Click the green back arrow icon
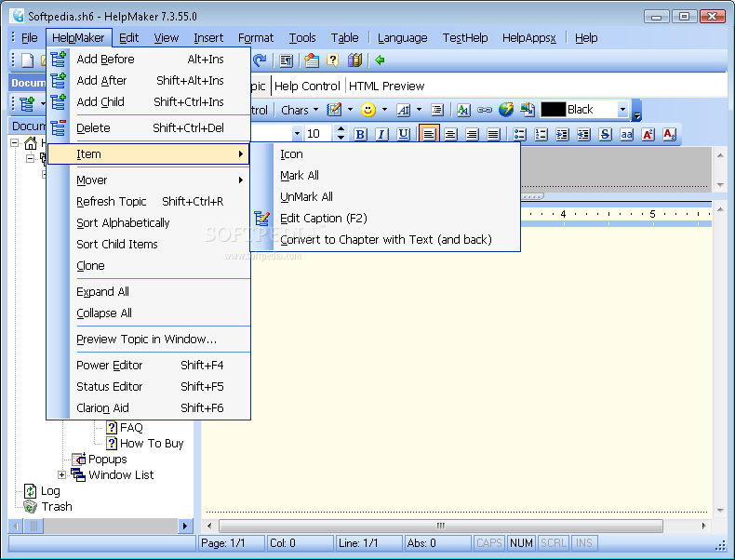 pyautogui.click(x=380, y=60)
